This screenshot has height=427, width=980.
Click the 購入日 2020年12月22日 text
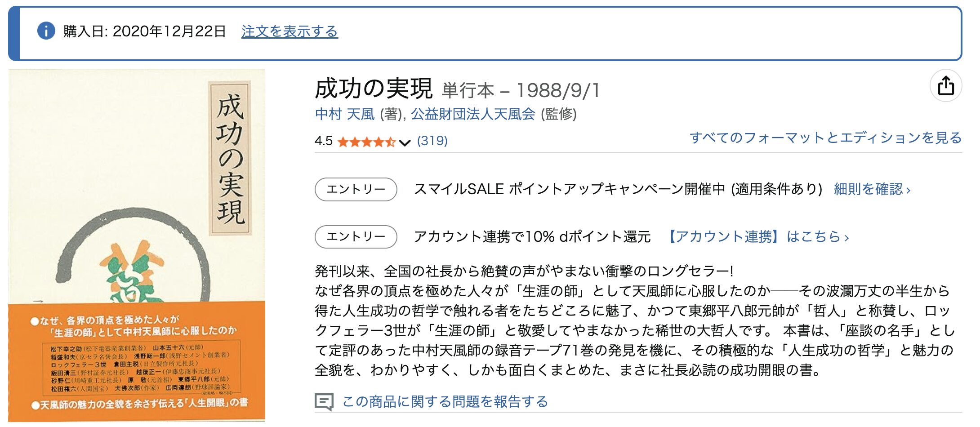[145, 31]
